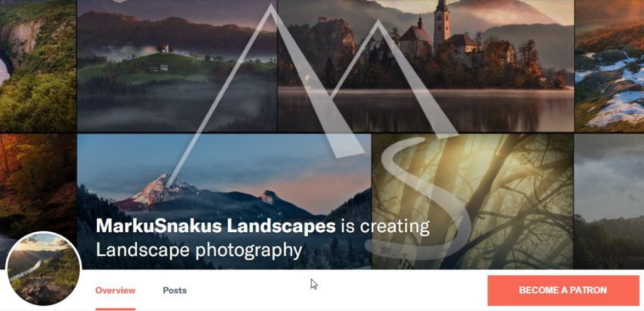
Task: View the green cliff canyon photo
Action: click(38, 66)
